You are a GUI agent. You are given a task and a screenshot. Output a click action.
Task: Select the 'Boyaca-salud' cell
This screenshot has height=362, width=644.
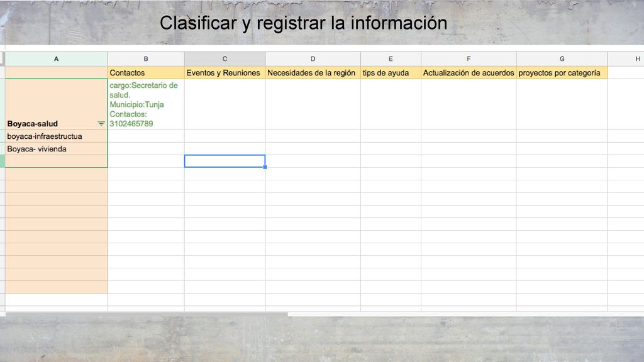[x=56, y=104]
